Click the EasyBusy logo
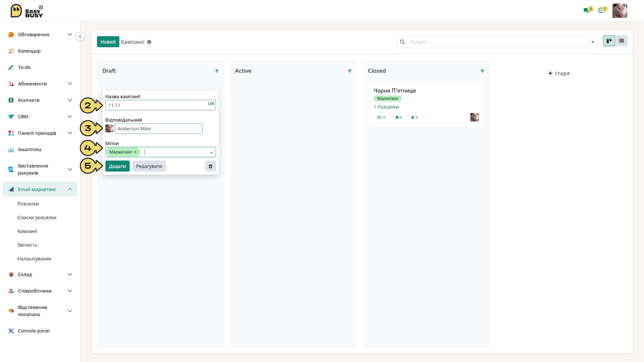Viewport: 644px width, 362px height. 27,11
